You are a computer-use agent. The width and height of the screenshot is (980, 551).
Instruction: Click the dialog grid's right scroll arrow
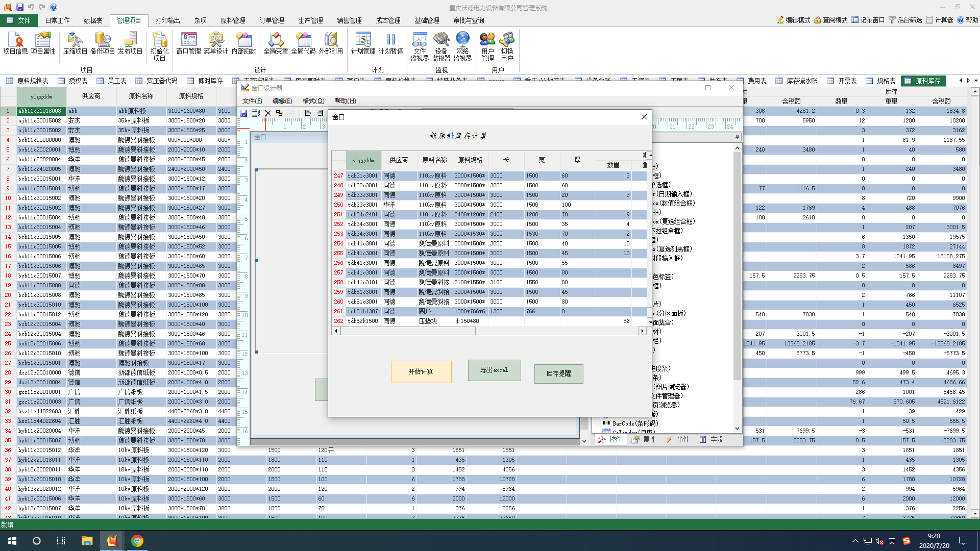pos(642,331)
